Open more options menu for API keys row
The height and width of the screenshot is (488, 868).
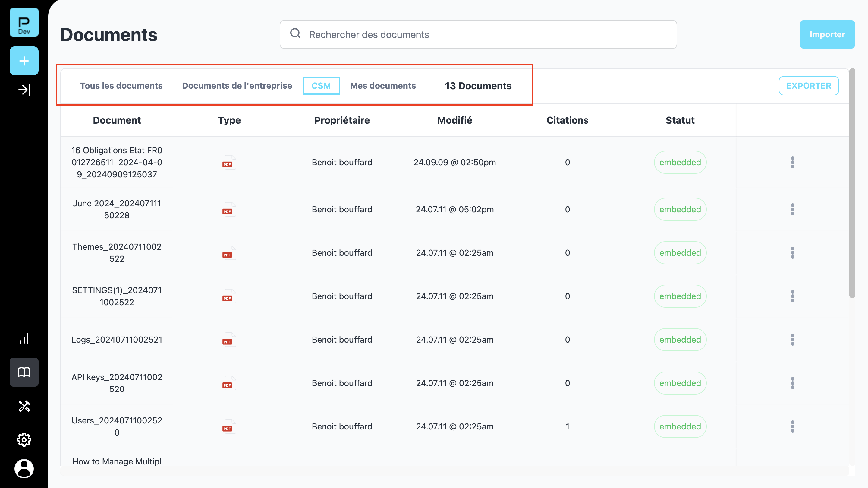(x=793, y=383)
